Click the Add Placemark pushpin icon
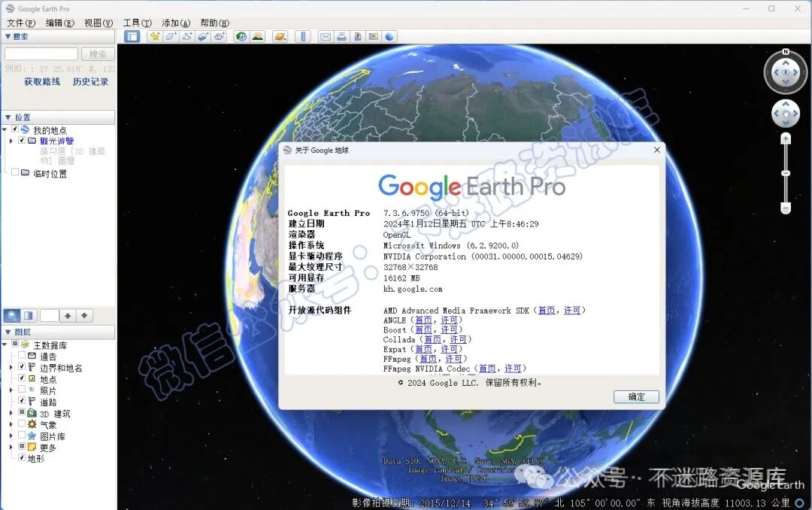This screenshot has height=510, width=812. click(154, 36)
